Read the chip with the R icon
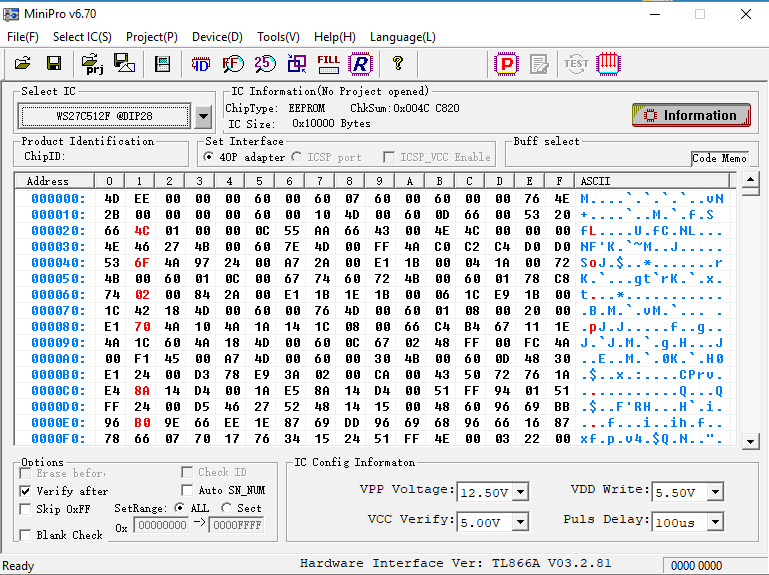The image size is (769, 575). click(360, 64)
